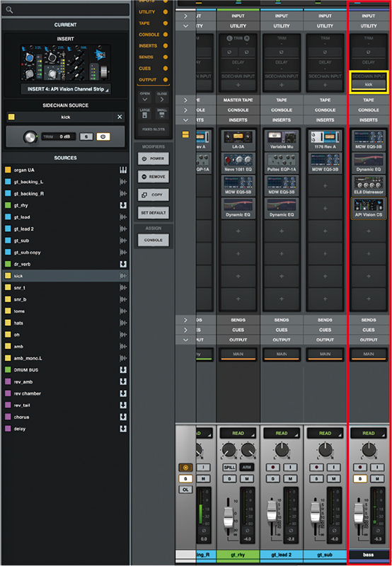Open the MDW EQ5-5B plugin insert
The height and width of the screenshot is (566, 392).
click(x=238, y=185)
